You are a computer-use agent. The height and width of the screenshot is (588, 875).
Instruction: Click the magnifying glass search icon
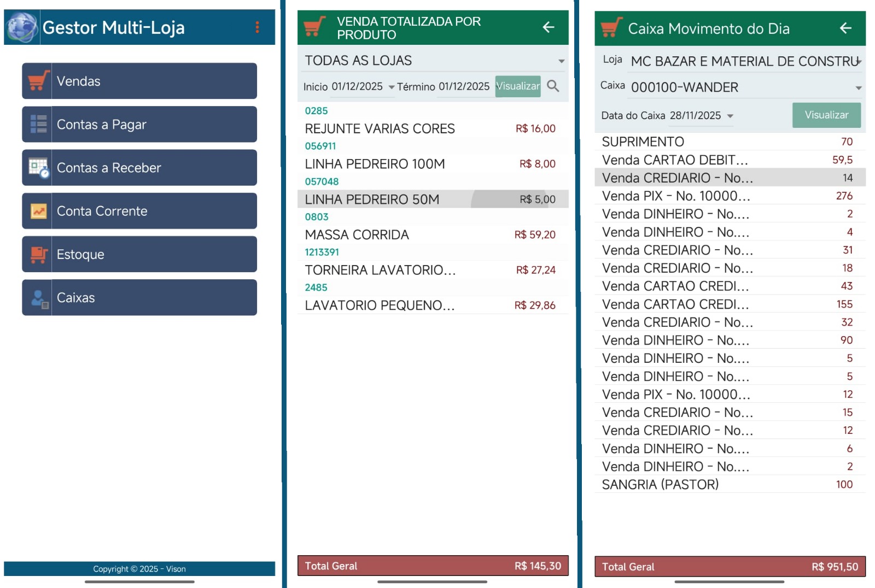point(553,86)
